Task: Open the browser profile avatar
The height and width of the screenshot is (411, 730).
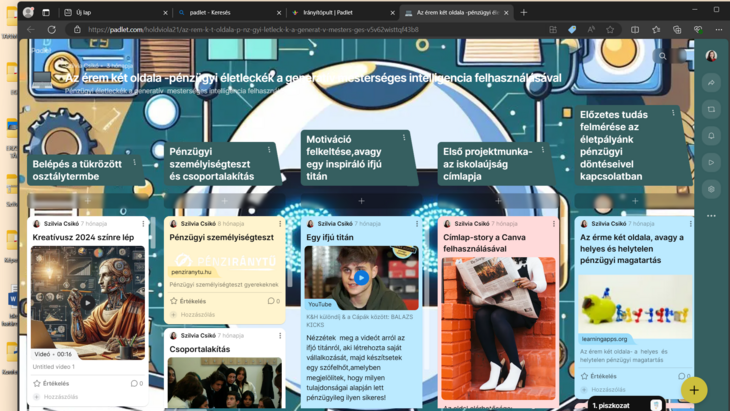Action: 28,13
